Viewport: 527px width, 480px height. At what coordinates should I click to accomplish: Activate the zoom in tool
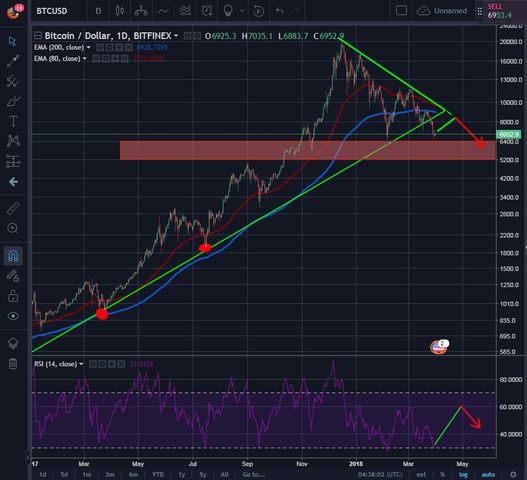13,228
